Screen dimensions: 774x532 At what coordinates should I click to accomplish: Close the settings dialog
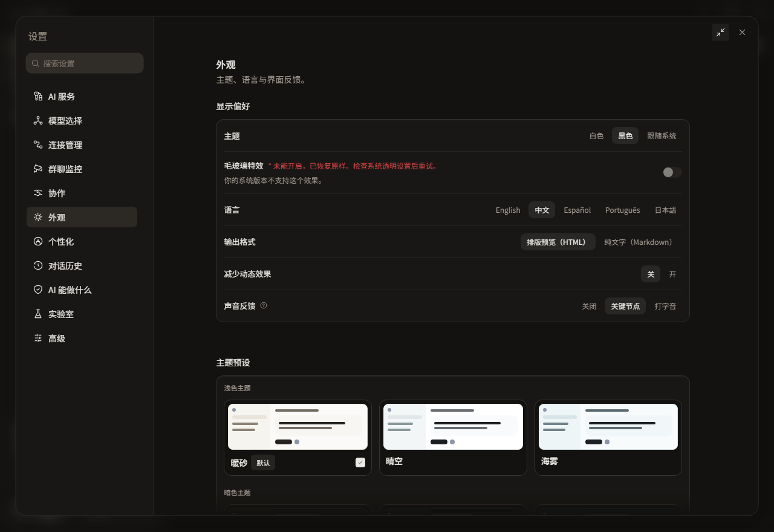click(742, 33)
